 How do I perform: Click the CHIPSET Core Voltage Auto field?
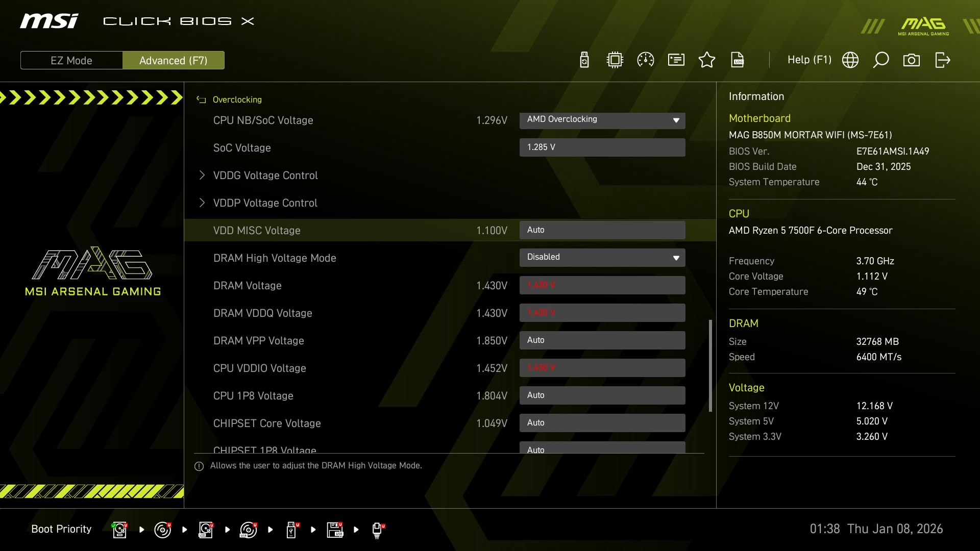(x=602, y=423)
